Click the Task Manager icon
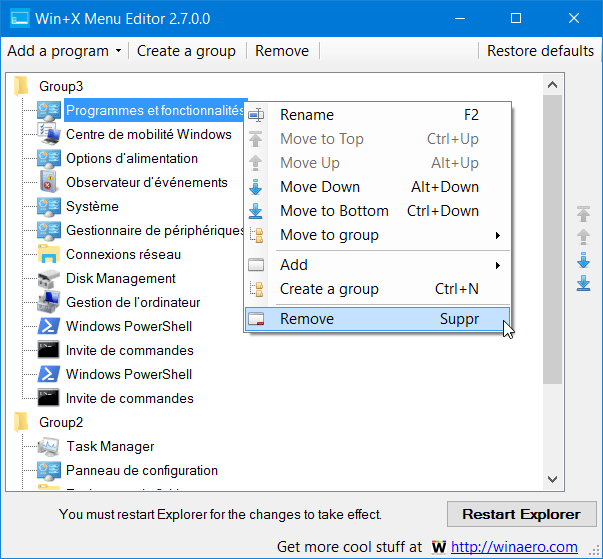Image resolution: width=603 pixels, height=559 pixels. coord(49,446)
